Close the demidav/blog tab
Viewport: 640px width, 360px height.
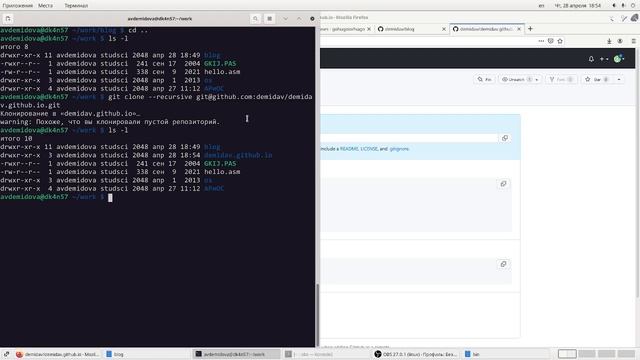(x=444, y=29)
